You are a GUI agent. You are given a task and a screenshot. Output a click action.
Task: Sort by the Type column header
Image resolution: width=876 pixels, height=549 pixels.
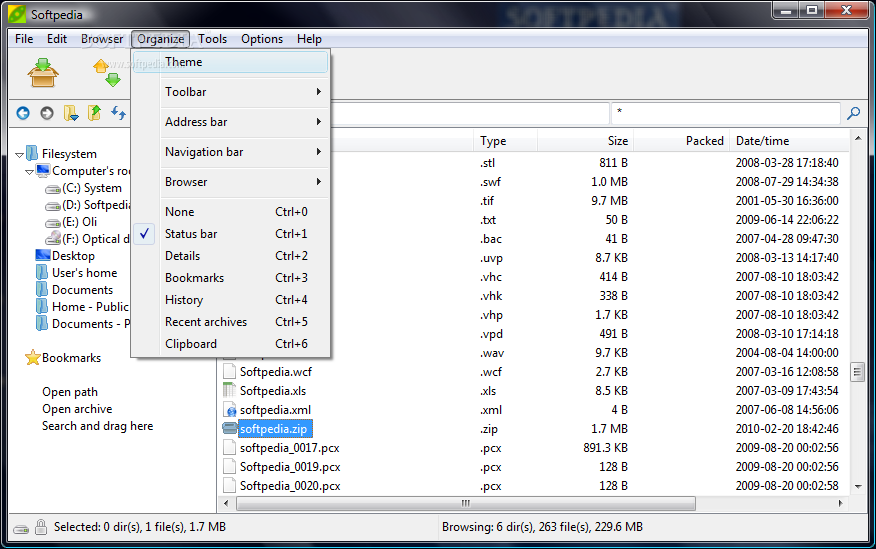coord(506,141)
